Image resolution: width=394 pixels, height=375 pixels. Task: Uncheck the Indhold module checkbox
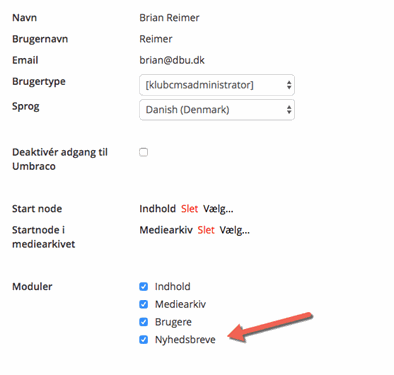pyautogui.click(x=144, y=287)
